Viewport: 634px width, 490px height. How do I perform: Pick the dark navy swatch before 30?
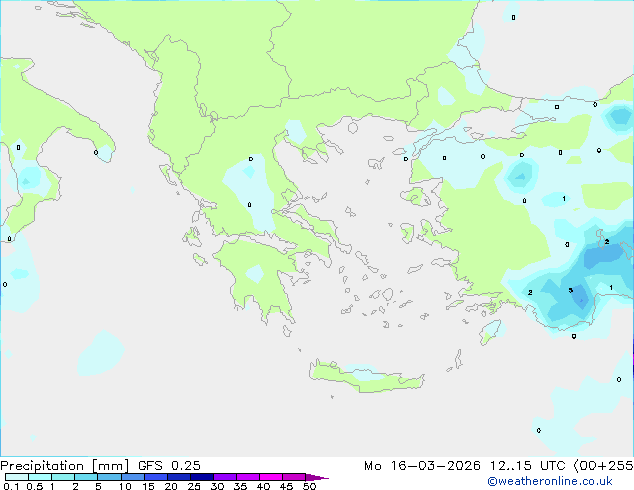coord(202,477)
